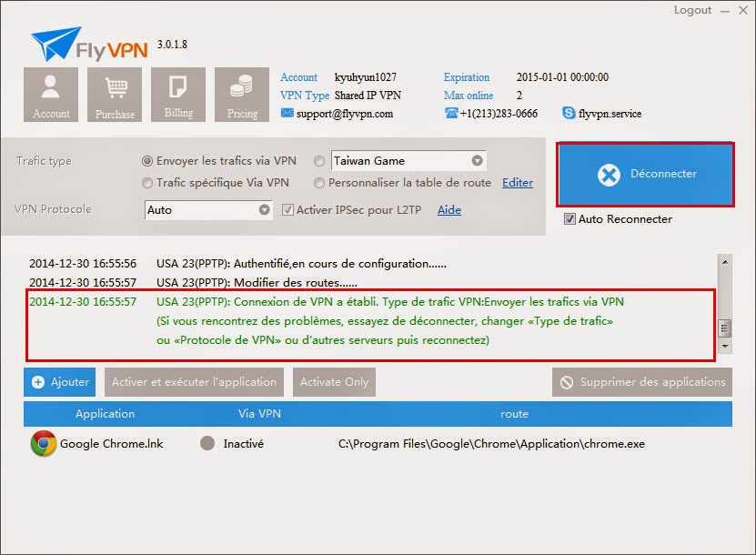
Task: Expand the Taiwan Game server dropdown
Action: pyautogui.click(x=477, y=160)
